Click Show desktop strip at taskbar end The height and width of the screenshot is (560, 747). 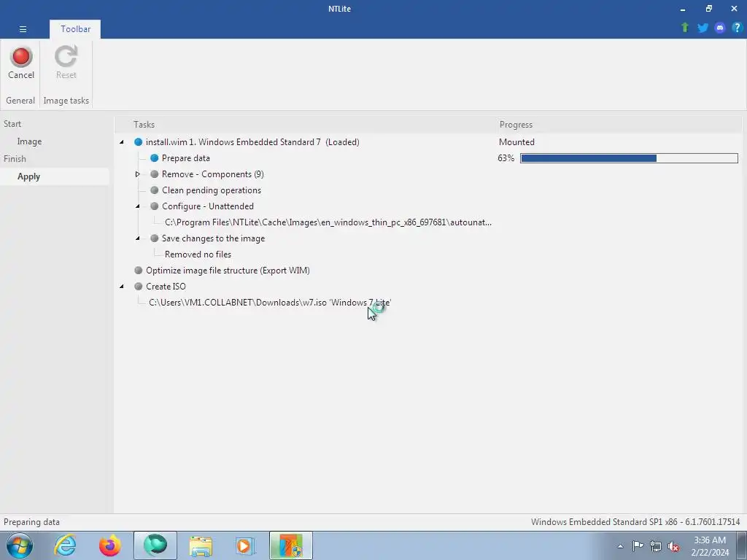pos(742,545)
